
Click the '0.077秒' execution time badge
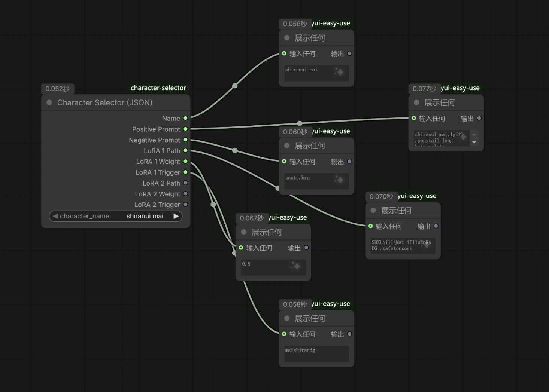[x=424, y=89]
